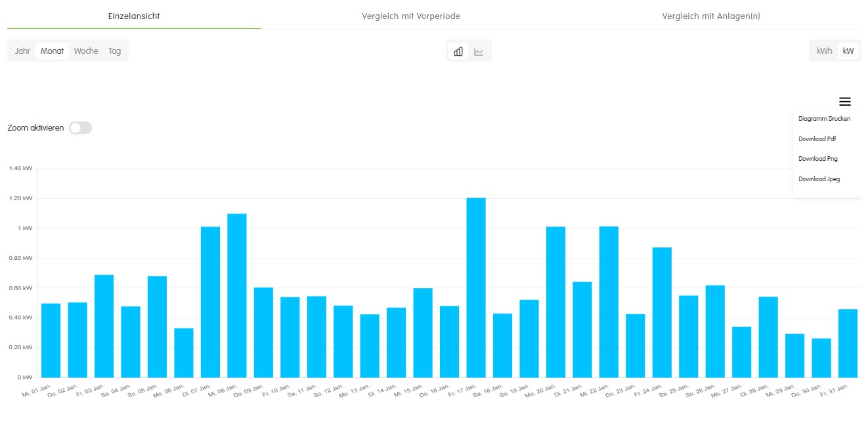Select Monat time range

coord(53,51)
